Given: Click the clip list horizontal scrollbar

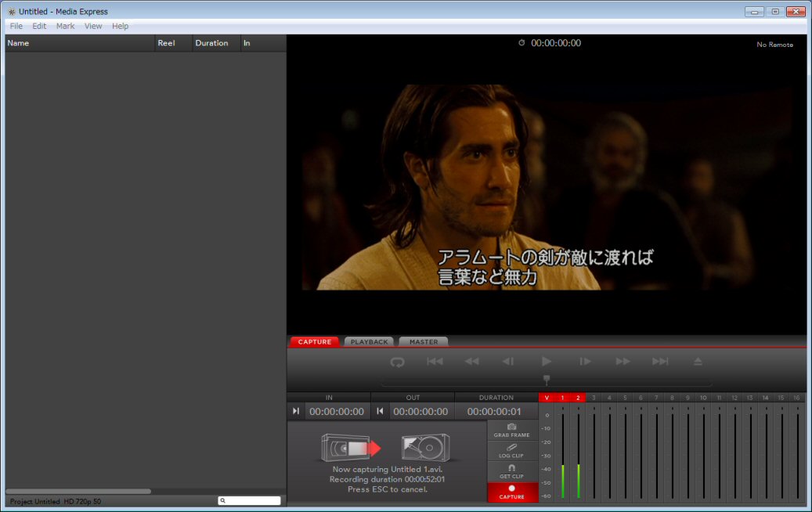Looking at the screenshot, I should coord(78,492).
